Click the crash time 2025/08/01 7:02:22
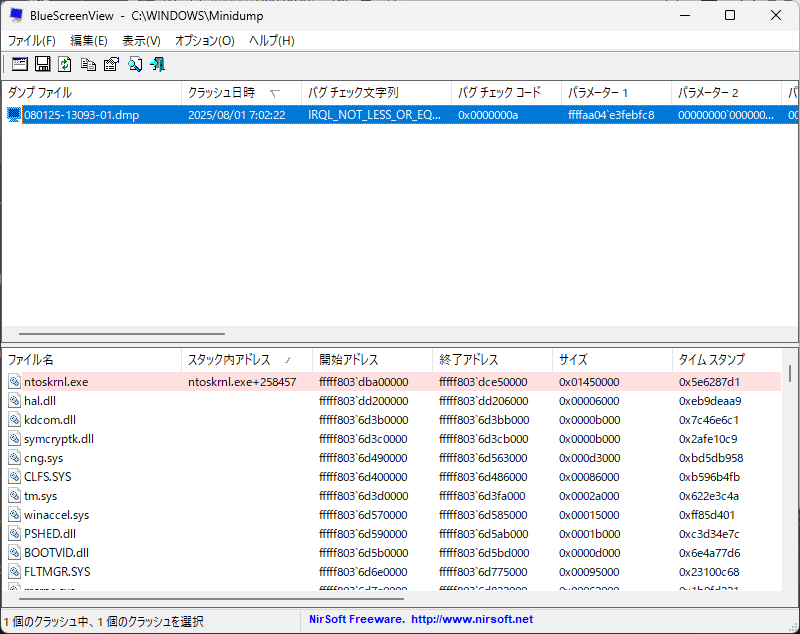The width and height of the screenshot is (800, 634). coord(237,115)
